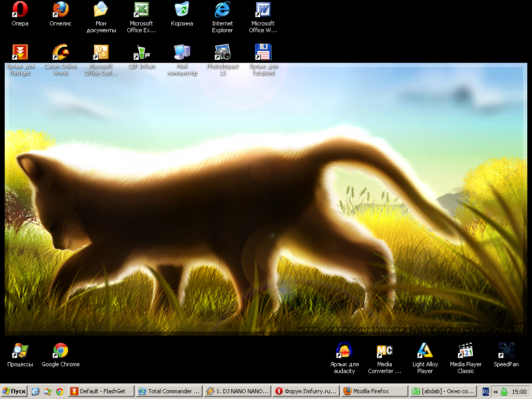Expand hidden system tray icons arrow
Screen dimensions: 532x399
[x=496, y=392]
